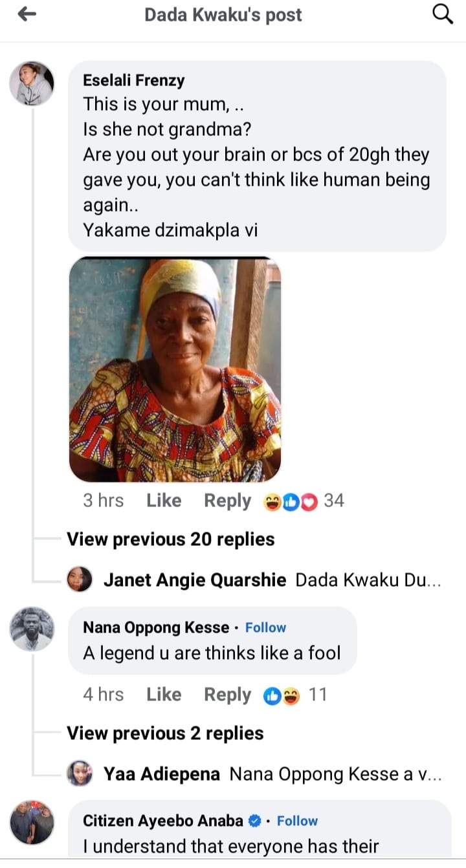
Task: Open Nana Oppong Kesse's avatar
Action: [32, 629]
